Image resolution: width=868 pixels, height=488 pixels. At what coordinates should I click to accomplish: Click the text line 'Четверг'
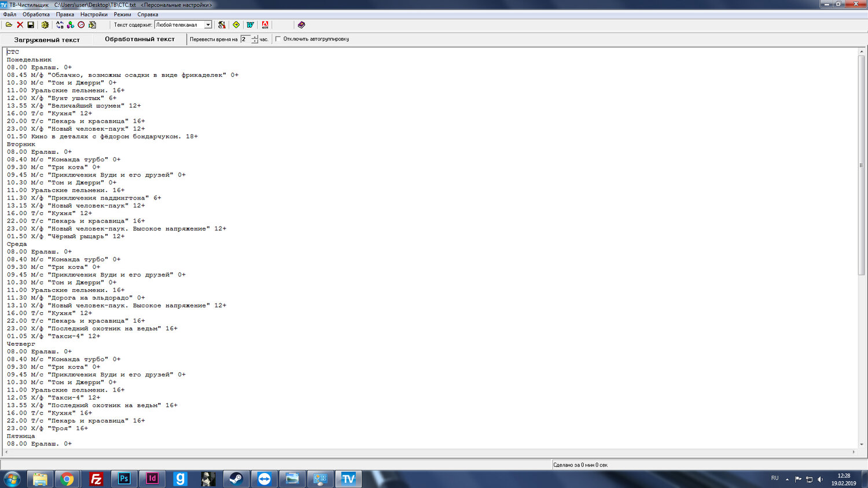point(21,344)
